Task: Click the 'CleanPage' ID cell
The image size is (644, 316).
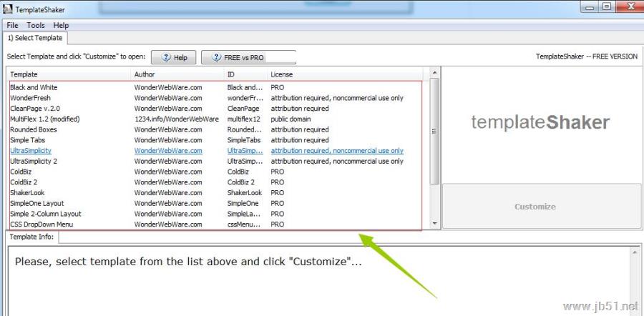Action: pos(243,109)
